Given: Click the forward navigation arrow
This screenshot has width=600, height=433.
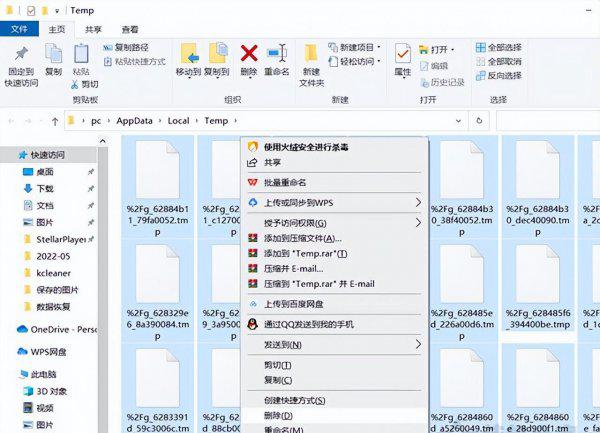Looking at the screenshot, I should tap(28, 121).
